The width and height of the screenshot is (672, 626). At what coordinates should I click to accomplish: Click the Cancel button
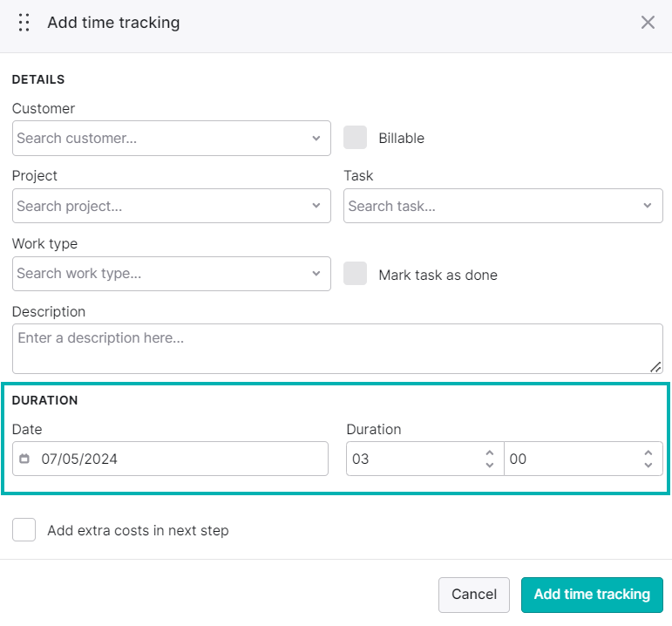[x=474, y=595]
